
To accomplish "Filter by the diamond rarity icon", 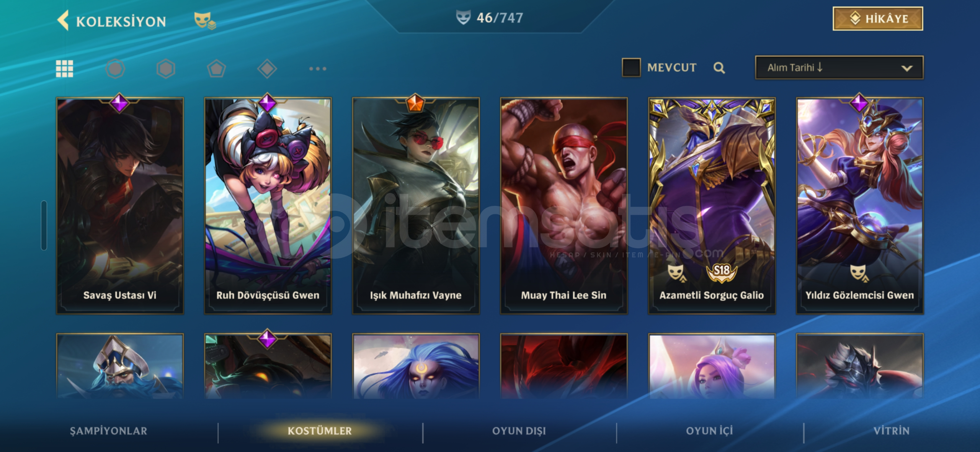I will point(267,69).
